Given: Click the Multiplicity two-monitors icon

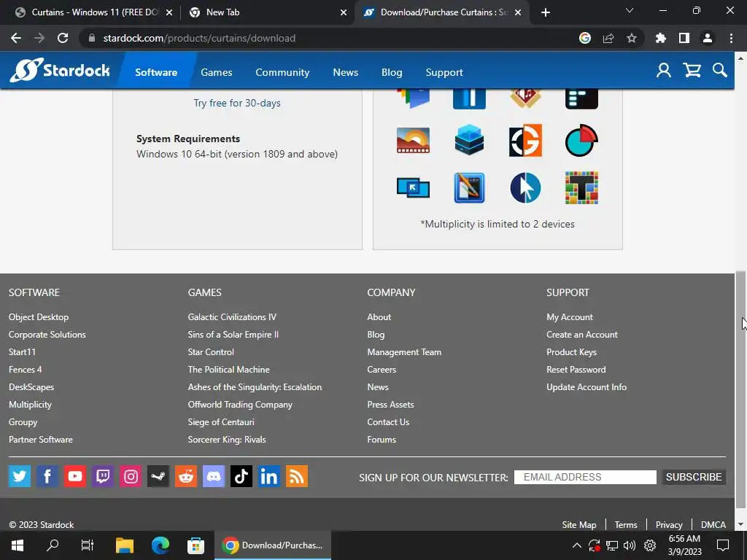Looking at the screenshot, I should [413, 187].
